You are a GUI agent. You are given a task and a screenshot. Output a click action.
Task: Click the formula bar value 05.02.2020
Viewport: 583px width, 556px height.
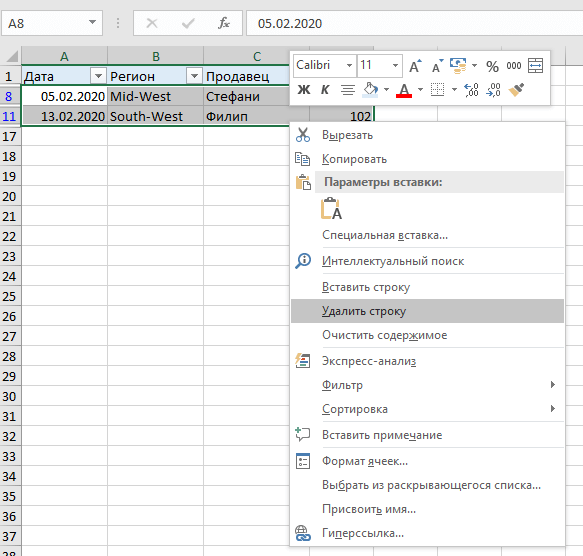290,23
